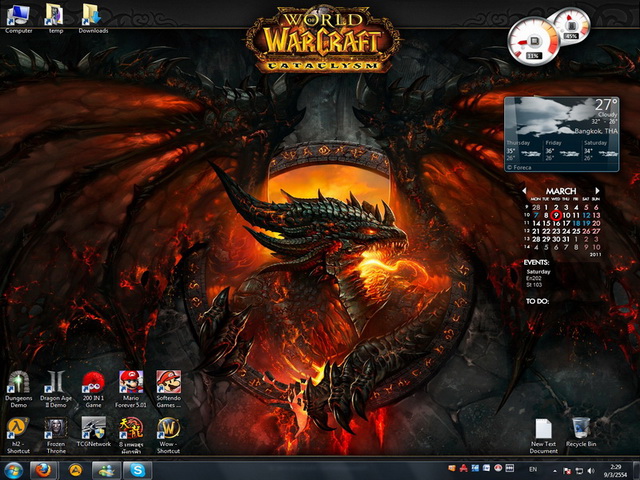The image size is (640, 480).
Task: Select the Frozen Throne shortcut
Action: (56, 435)
